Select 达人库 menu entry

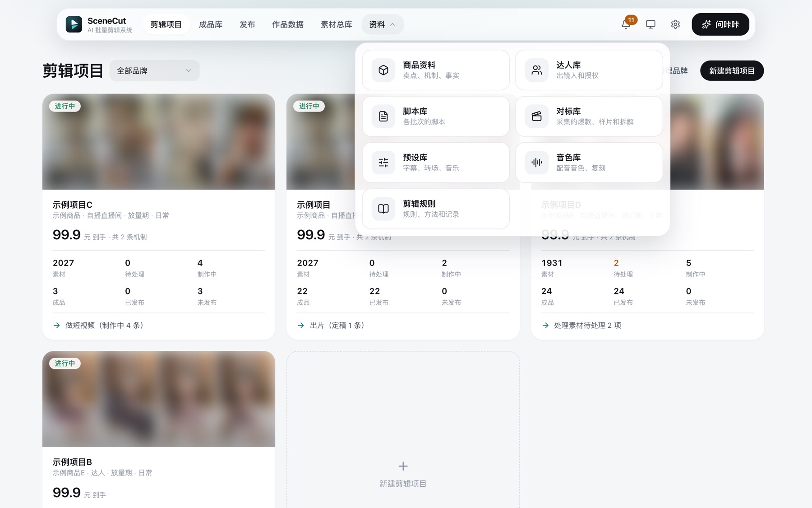click(x=589, y=70)
